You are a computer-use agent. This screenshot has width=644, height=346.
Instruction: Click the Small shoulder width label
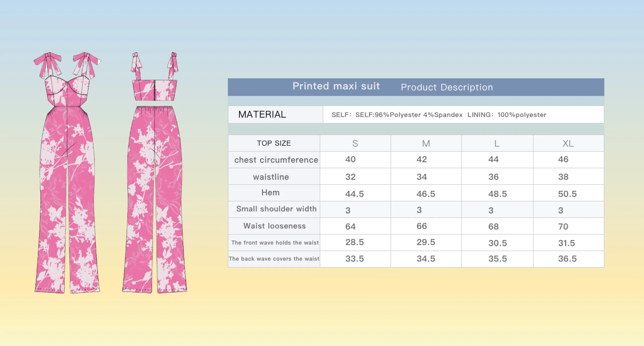(276, 209)
